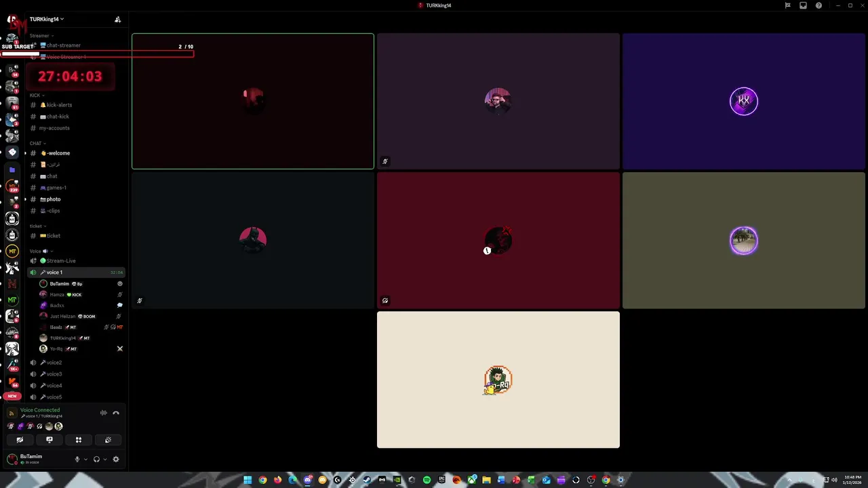Open the Activities launcher button

point(79,440)
